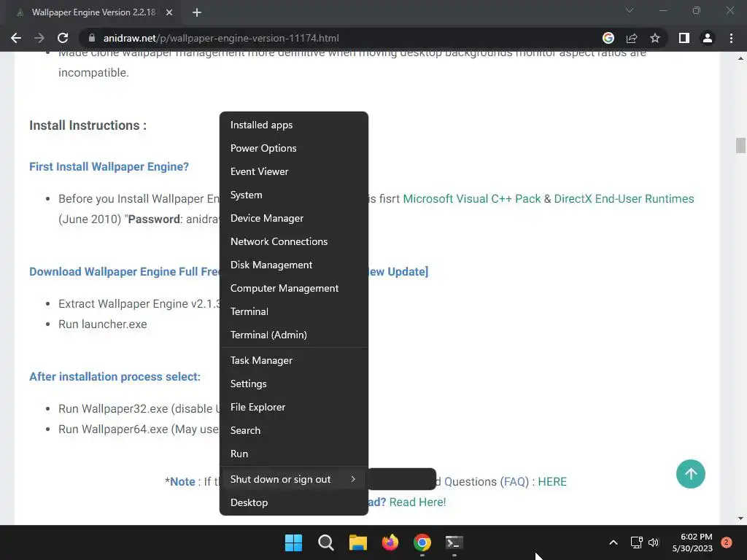Open Power Options
Screen dimensions: 747x560
tap(294, 148)
